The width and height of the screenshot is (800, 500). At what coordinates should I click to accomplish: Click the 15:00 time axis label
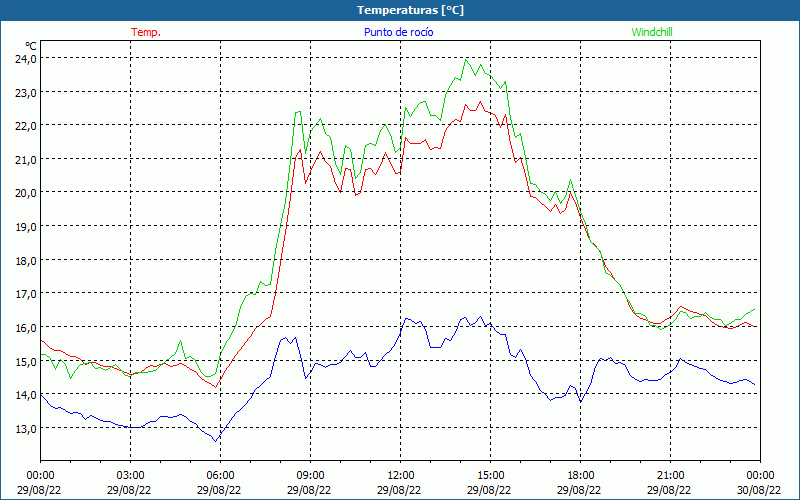point(490,476)
